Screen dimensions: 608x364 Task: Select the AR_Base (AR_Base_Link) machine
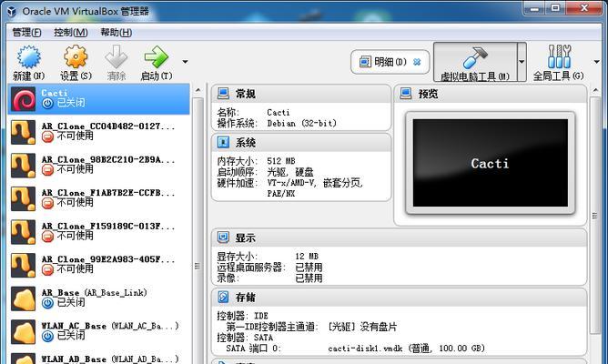click(x=99, y=298)
